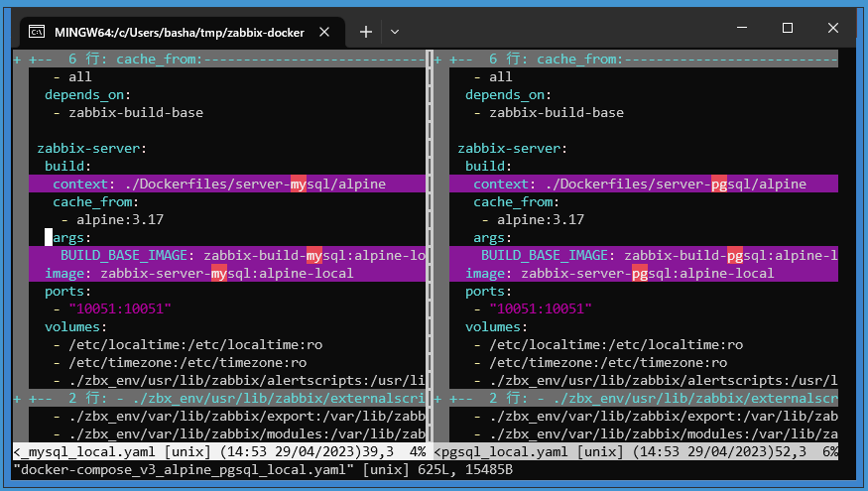868x491 pixels.
Task: Click the terminal icon in the tab
Action: coord(37,32)
